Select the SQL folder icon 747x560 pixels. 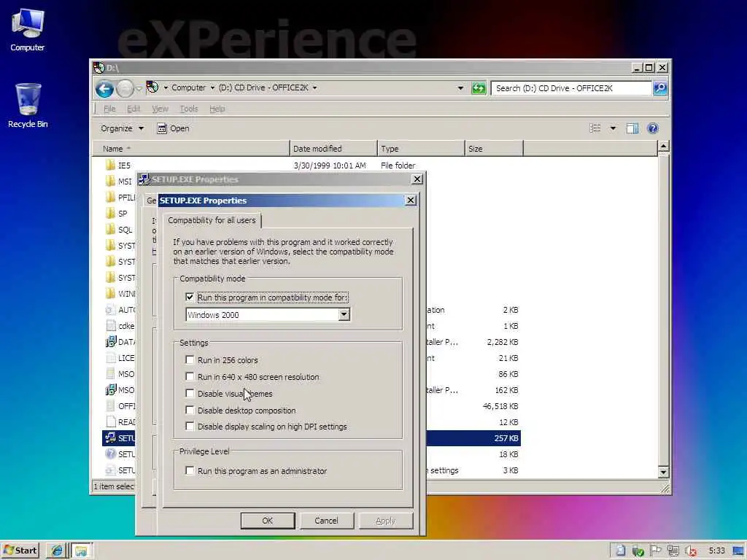pos(111,230)
